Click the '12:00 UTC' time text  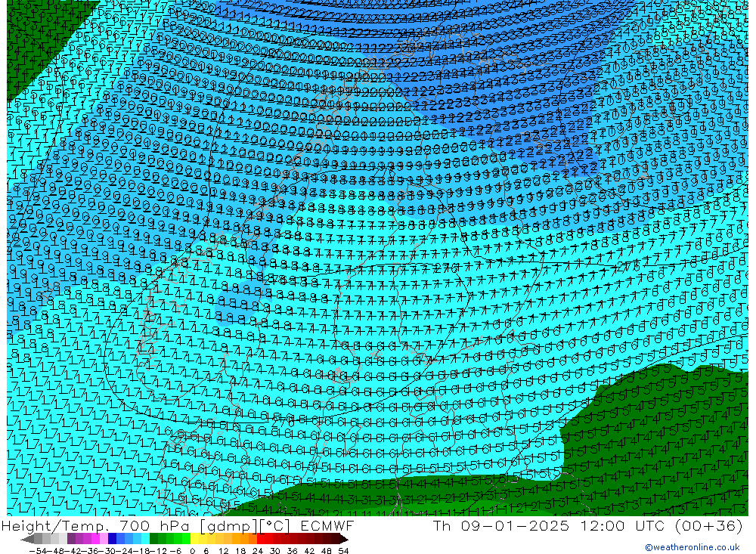coord(622,525)
